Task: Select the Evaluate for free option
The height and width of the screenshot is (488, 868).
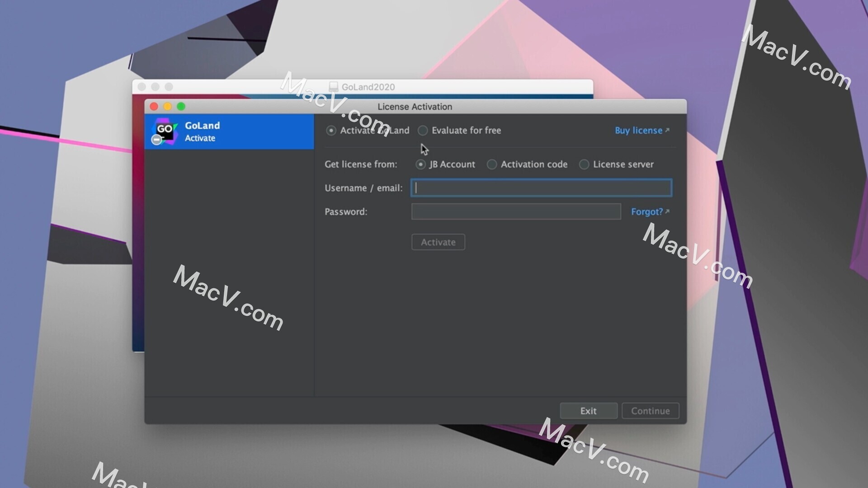Action: pos(423,131)
